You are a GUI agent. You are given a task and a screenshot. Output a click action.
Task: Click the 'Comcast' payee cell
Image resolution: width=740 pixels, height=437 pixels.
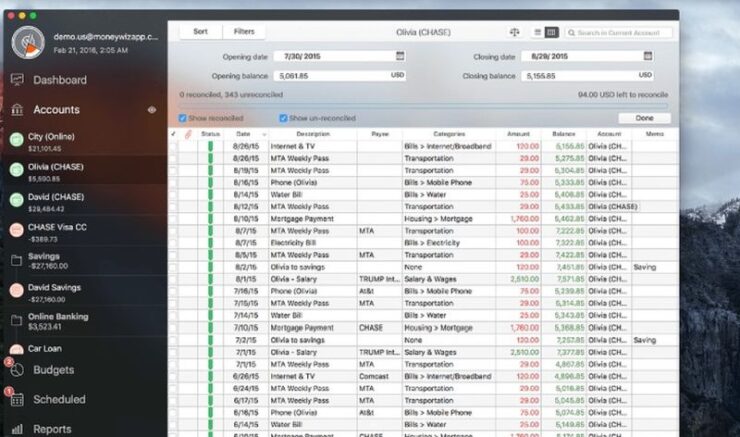[x=379, y=377]
